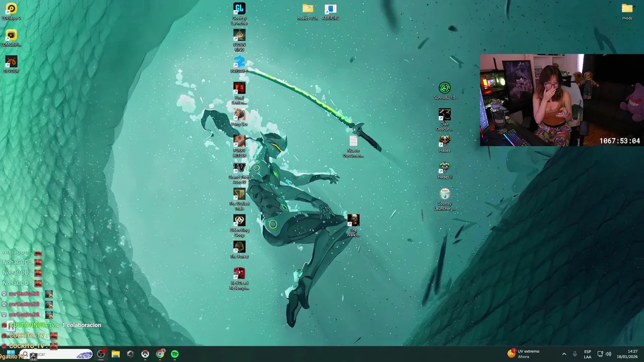Open the UV extremo weather widget
Viewport: 644px width, 362px height.
pyautogui.click(x=523, y=354)
